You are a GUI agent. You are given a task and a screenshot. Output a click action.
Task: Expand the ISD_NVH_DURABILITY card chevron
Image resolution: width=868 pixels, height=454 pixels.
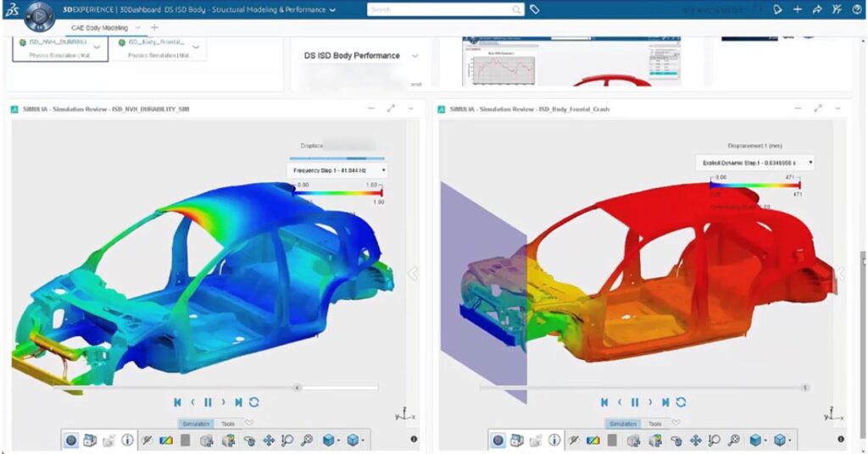pos(97,47)
